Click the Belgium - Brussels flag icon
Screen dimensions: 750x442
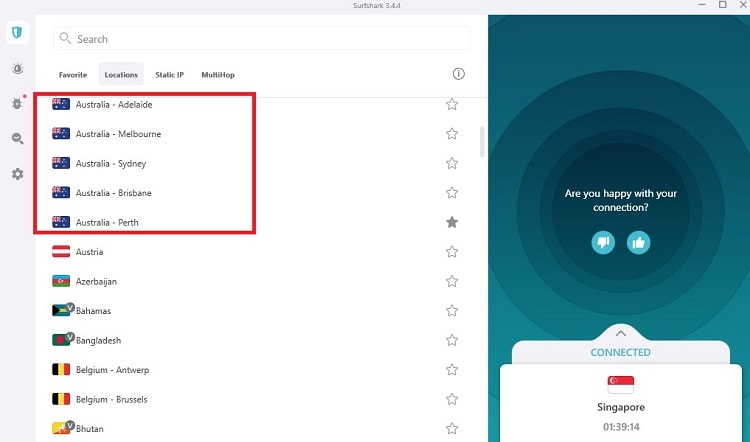tap(61, 399)
